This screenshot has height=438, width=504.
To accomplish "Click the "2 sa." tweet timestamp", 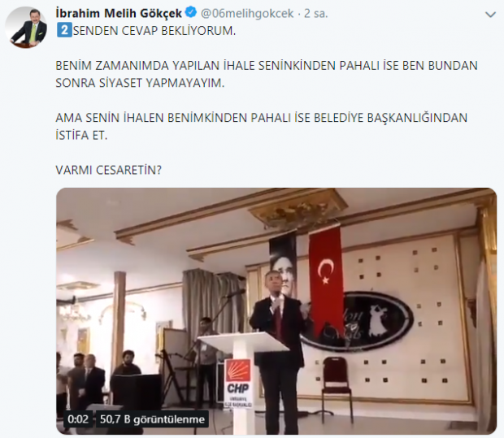I will coord(316,13).
